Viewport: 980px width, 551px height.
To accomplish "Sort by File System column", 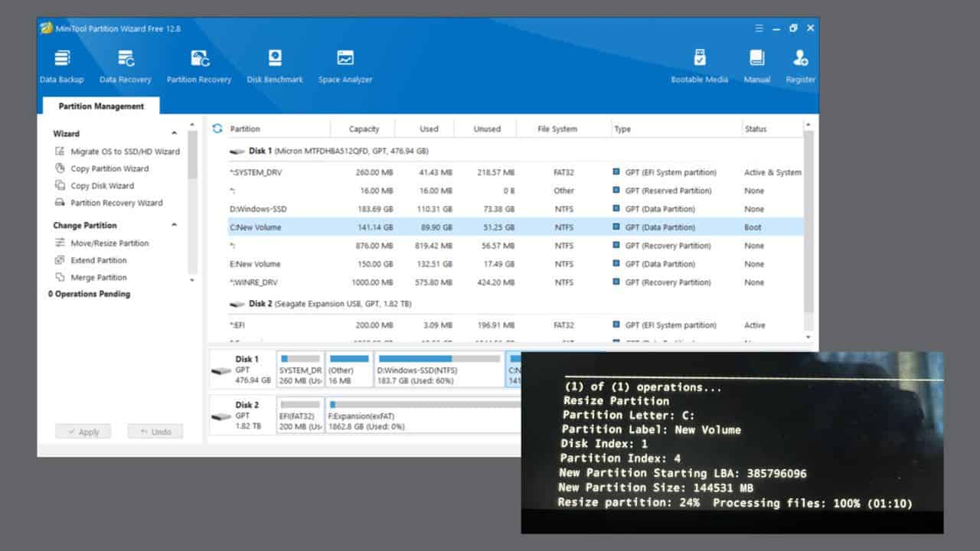I will tap(557, 129).
